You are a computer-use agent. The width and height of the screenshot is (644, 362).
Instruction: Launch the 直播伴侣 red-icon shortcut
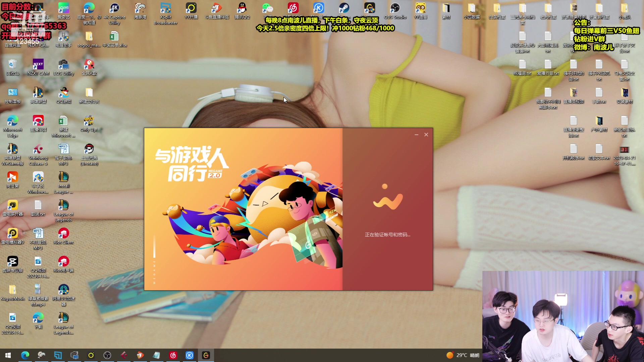38,123
